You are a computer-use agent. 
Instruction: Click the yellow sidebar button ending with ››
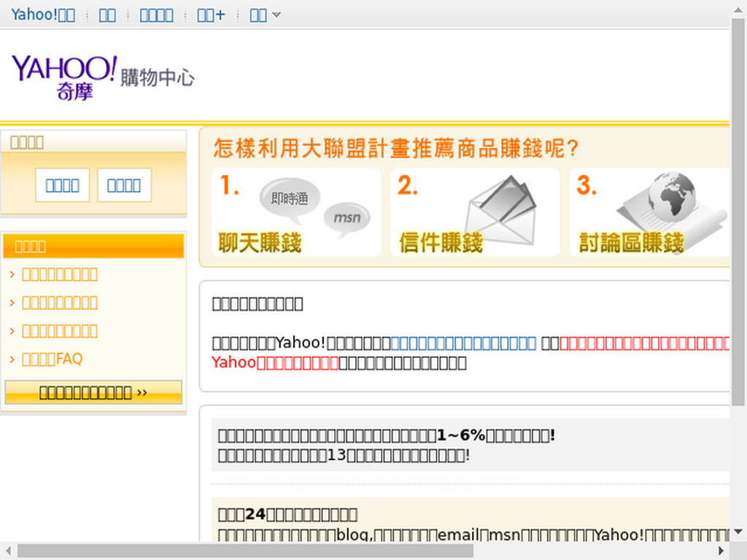pyautogui.click(x=93, y=392)
